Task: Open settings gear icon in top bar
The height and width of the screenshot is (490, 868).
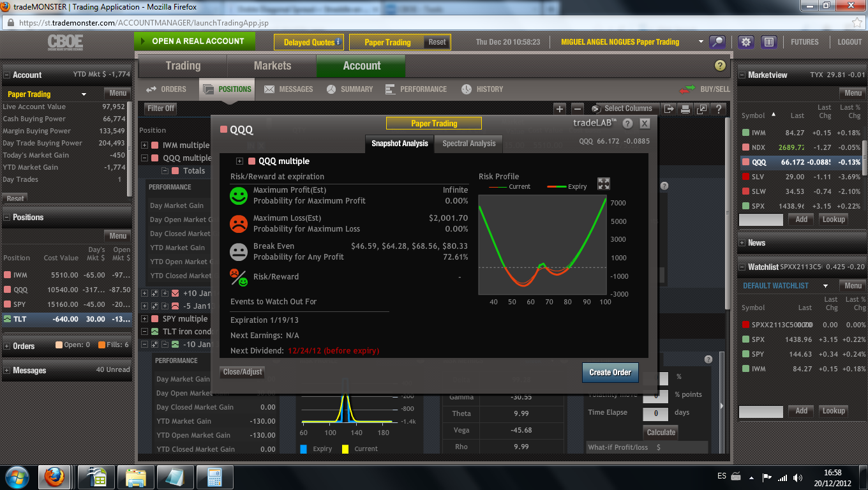Action: (746, 42)
